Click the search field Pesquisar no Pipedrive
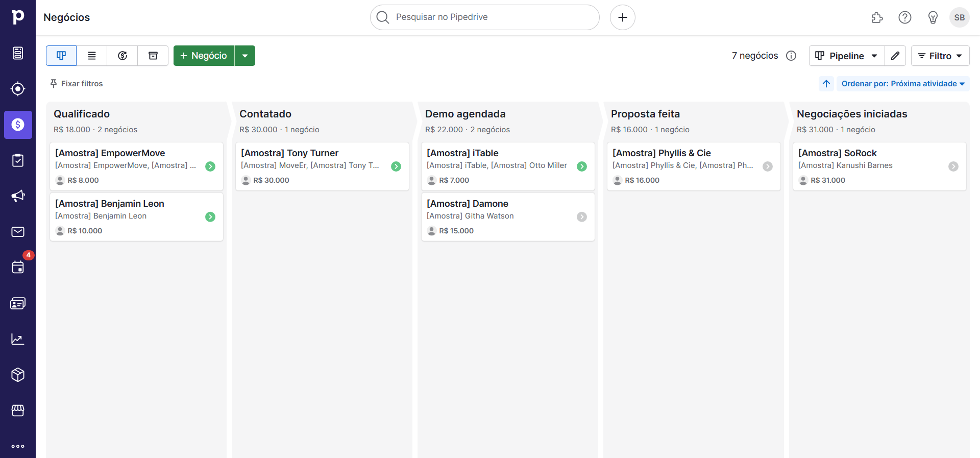980x458 pixels. click(485, 17)
